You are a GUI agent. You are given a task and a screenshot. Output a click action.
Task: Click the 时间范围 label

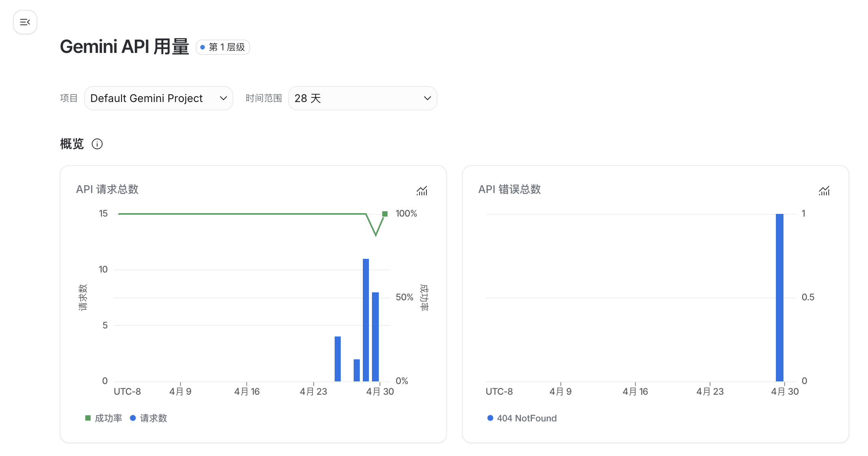264,98
